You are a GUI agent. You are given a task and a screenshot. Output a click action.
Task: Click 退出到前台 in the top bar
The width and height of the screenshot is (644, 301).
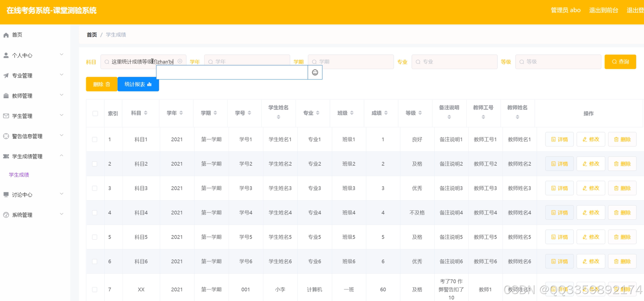(604, 10)
